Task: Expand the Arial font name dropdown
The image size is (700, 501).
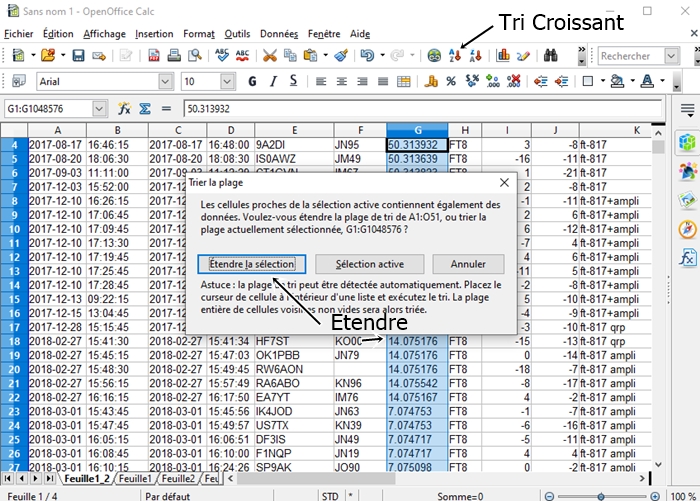Action: coord(165,82)
